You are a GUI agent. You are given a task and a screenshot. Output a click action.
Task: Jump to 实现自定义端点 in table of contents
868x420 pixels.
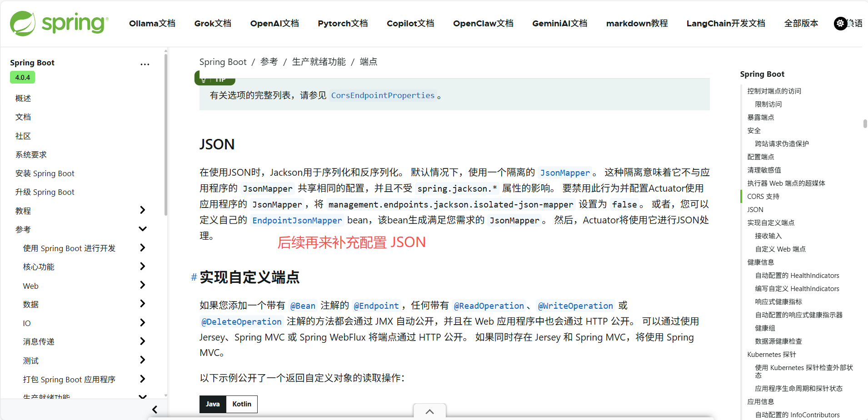(x=771, y=223)
